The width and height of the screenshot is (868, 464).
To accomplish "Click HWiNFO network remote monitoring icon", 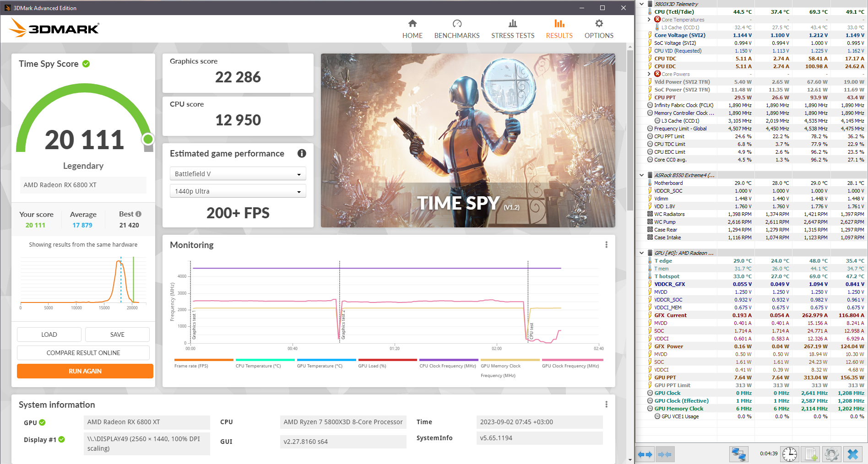I will (x=738, y=454).
